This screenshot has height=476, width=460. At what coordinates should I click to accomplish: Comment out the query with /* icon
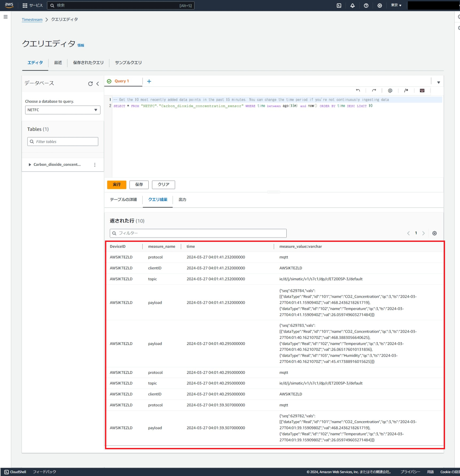(406, 90)
